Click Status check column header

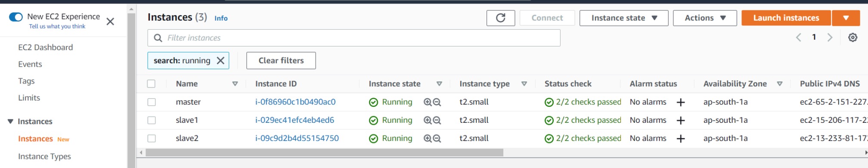point(568,84)
